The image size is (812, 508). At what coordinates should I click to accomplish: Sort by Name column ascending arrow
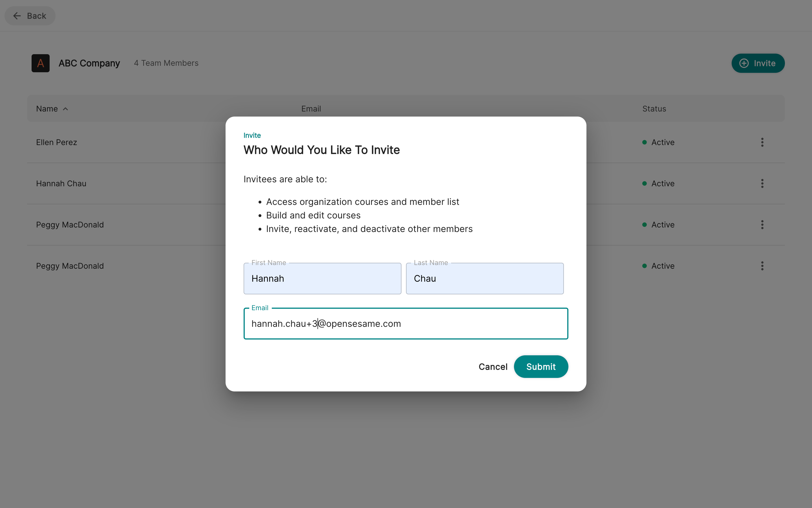[x=65, y=109]
